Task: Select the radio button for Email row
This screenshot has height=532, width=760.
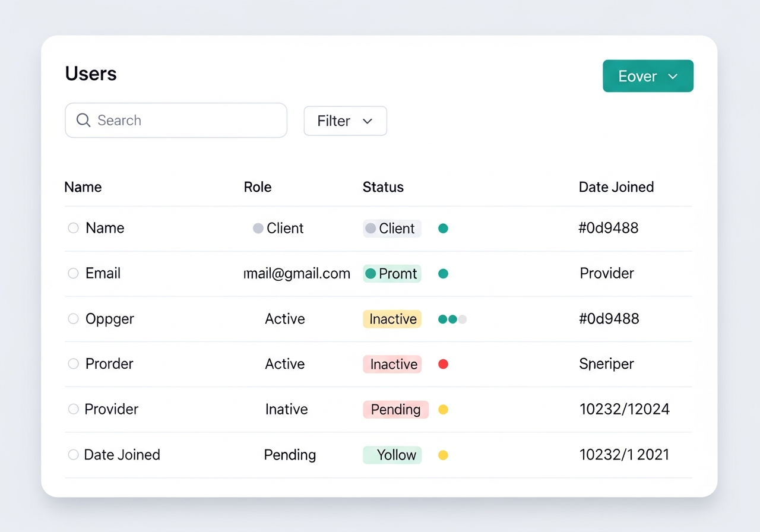Action: point(73,273)
